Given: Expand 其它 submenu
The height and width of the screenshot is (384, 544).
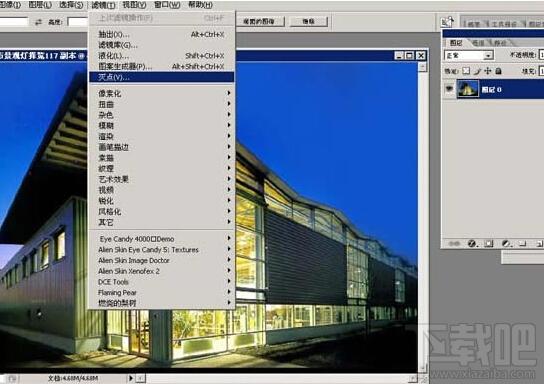Looking at the screenshot, I should click(162, 222).
